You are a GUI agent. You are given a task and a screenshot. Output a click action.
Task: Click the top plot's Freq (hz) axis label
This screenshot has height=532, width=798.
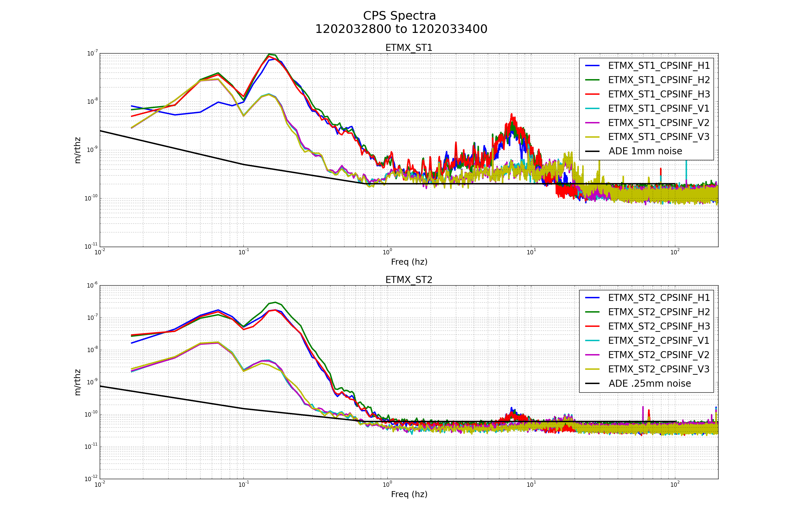409,262
